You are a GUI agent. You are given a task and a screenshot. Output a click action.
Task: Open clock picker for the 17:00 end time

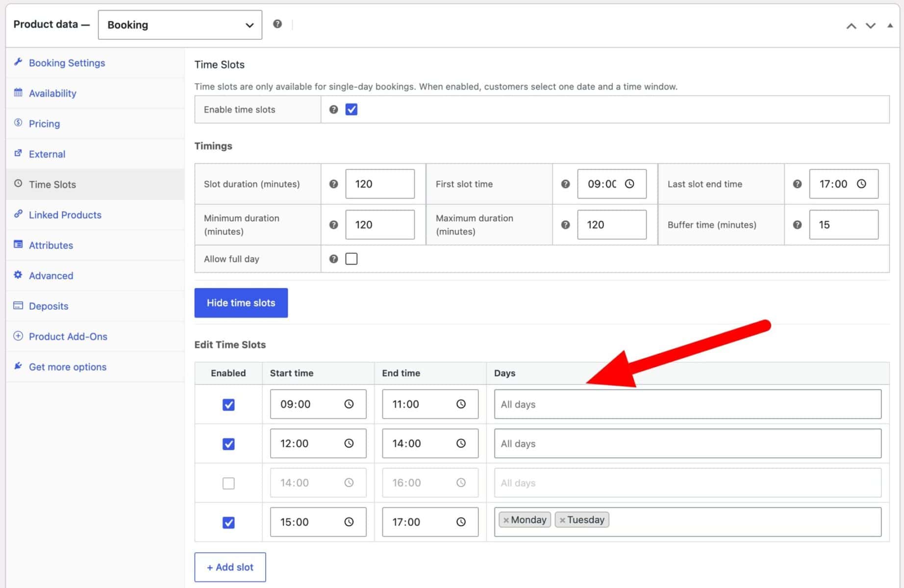pyautogui.click(x=461, y=522)
